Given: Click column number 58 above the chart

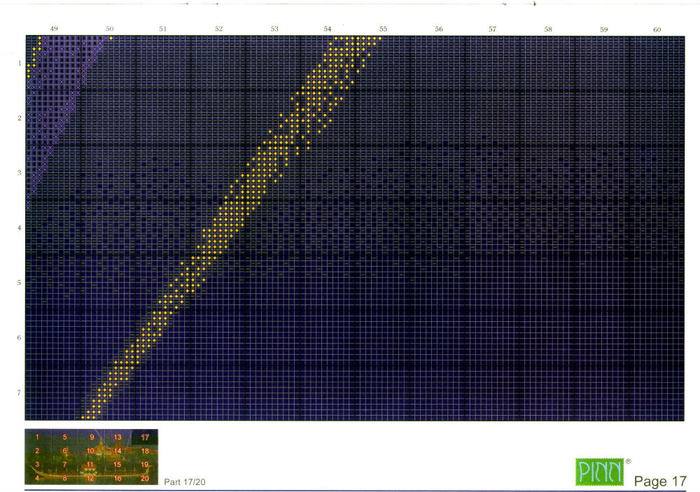Looking at the screenshot, I should [548, 29].
